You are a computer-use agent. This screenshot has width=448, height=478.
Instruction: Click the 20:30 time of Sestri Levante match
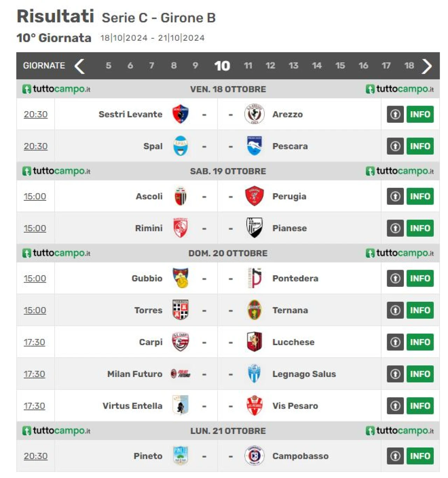pyautogui.click(x=36, y=114)
